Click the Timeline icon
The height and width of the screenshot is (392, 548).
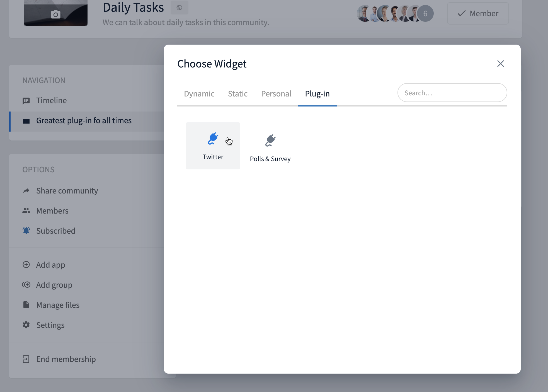tap(26, 101)
